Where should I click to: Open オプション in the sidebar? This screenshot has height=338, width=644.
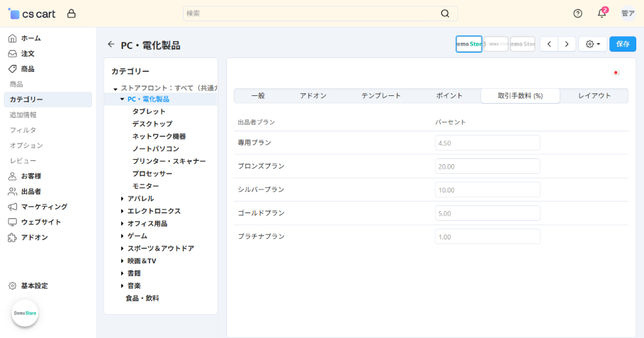click(x=26, y=146)
